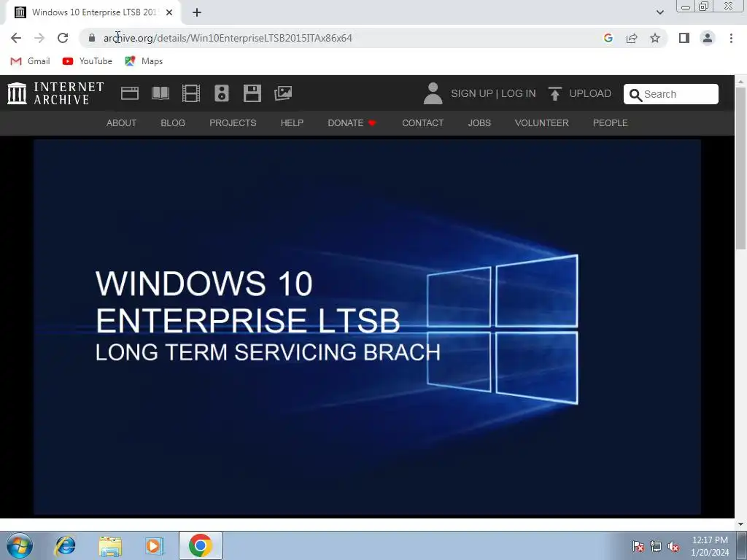Click the upload arrow icon
The width and height of the screenshot is (747, 560).
point(554,93)
